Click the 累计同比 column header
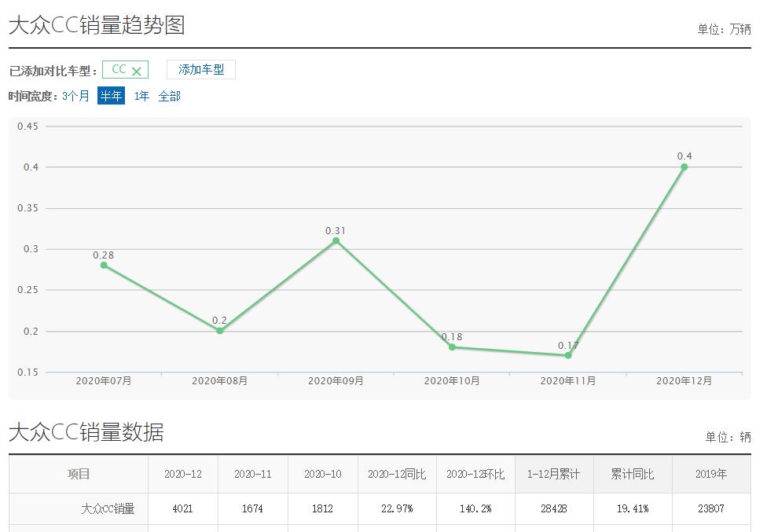Viewport: 767px width, 532px height. point(633,474)
